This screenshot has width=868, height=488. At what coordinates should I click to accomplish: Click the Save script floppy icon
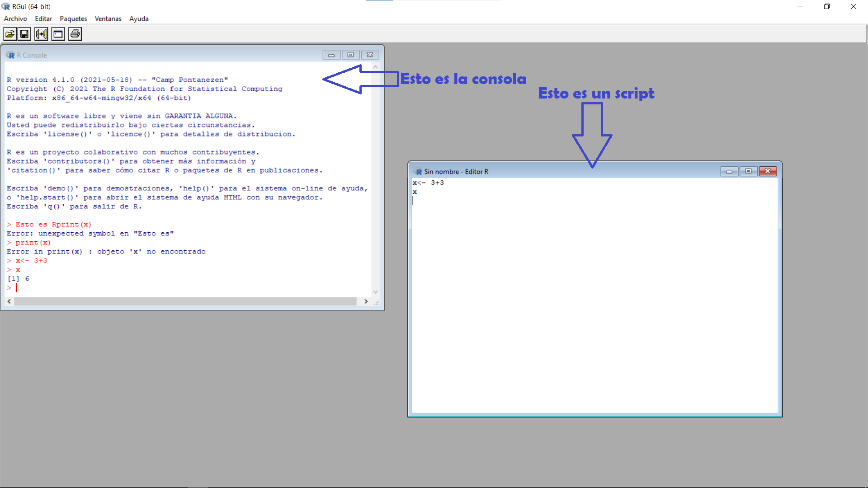(x=24, y=34)
